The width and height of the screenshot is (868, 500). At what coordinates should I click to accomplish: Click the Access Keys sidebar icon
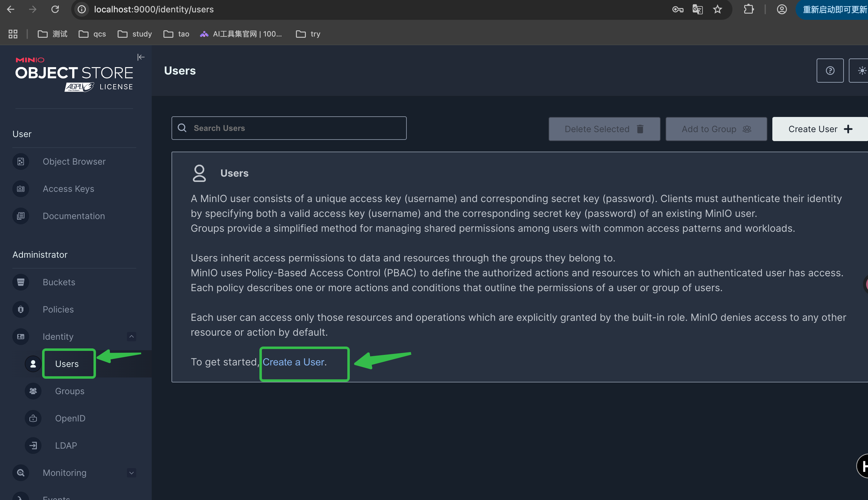(x=21, y=188)
